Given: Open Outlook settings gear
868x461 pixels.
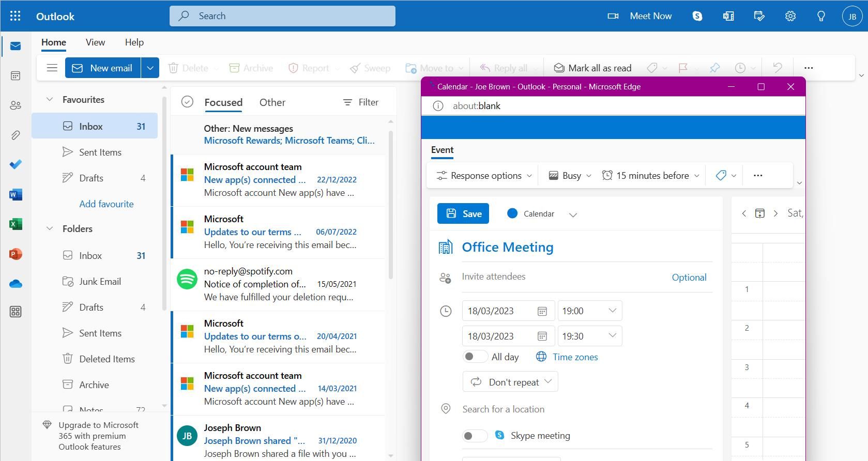Looking at the screenshot, I should (790, 16).
